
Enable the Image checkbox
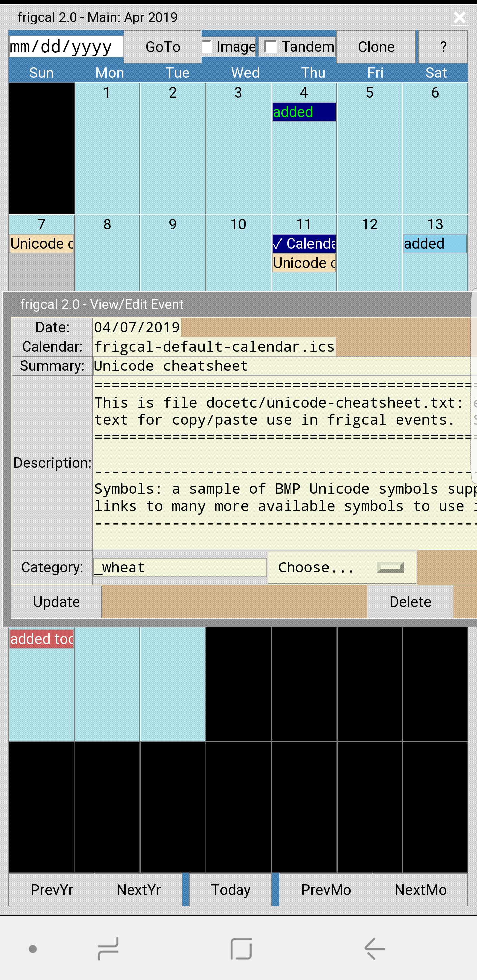click(x=208, y=47)
